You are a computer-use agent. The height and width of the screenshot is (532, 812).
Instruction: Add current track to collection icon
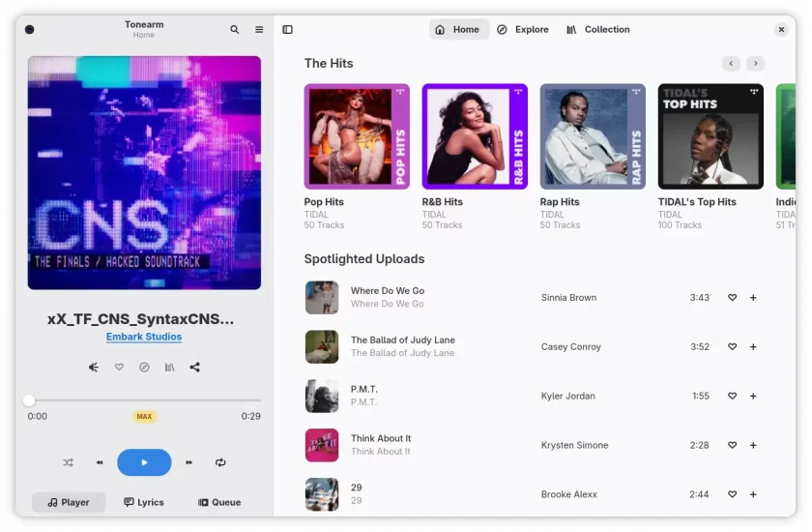coord(169,368)
